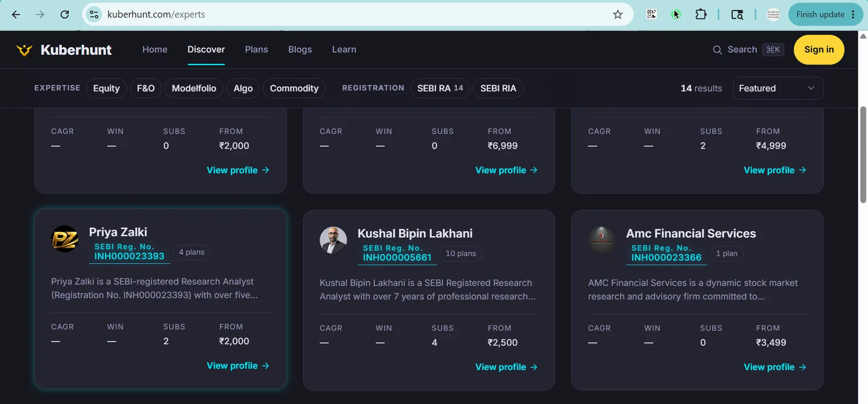Click the ₹2,000 price on Priya Zalki's card
Screen dimensions: 868x404
click(x=234, y=342)
